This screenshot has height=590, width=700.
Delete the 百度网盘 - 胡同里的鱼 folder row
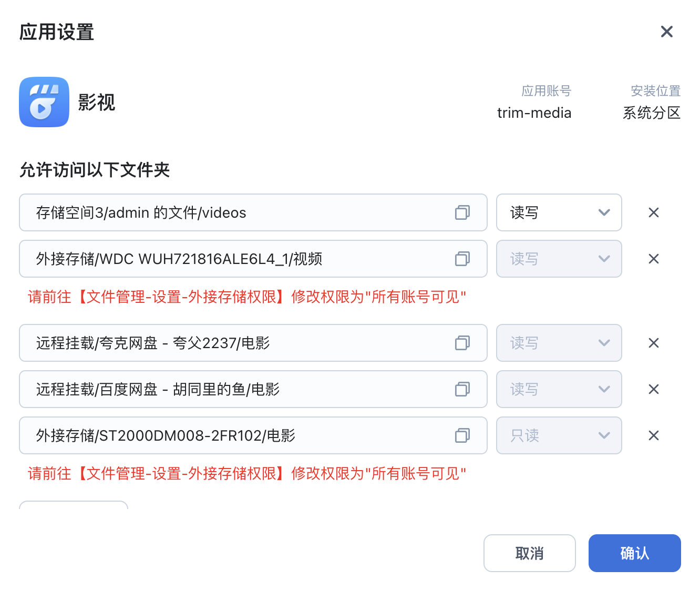pos(654,389)
